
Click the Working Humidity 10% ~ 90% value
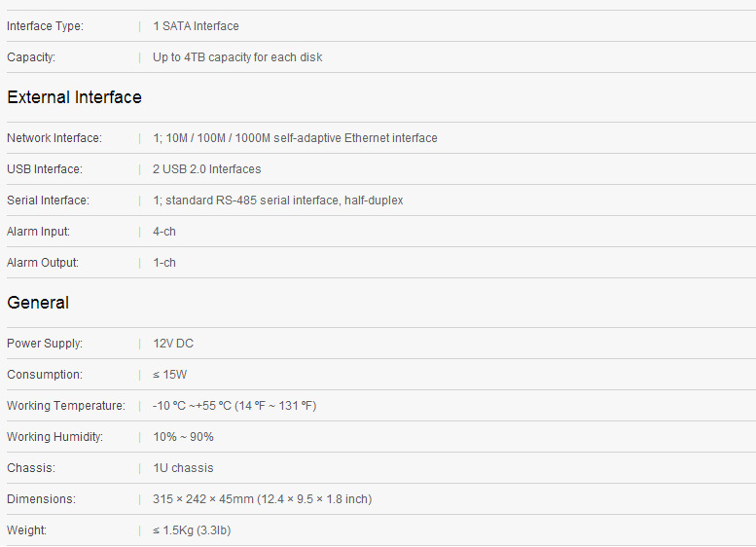click(x=183, y=437)
